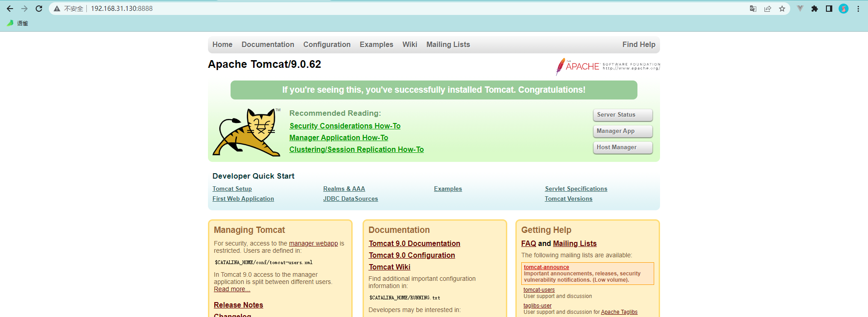Click the manager webapp link

point(313,243)
